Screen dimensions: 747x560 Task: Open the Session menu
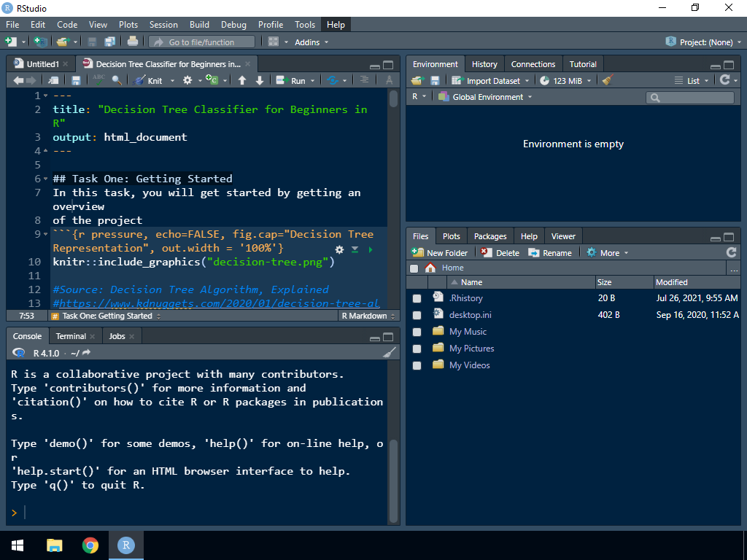pyautogui.click(x=163, y=25)
